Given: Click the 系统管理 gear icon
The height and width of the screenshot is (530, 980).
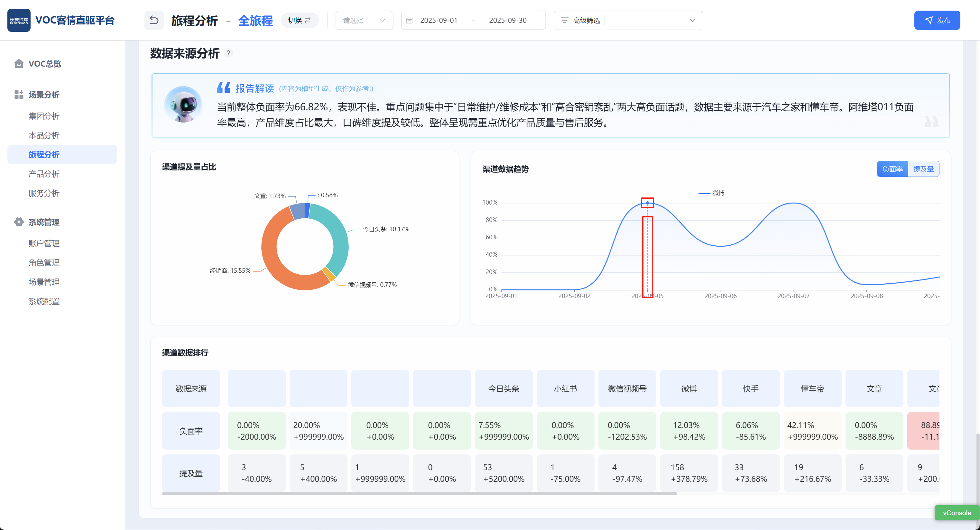Looking at the screenshot, I should [19, 222].
